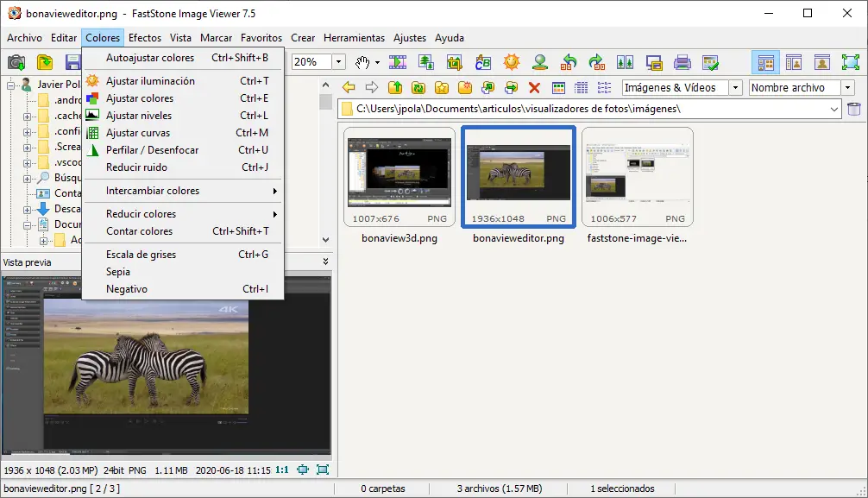Viewport: 868px width, 498px height.
Task: Click the slideshow filmstrip icon
Action: (x=398, y=62)
